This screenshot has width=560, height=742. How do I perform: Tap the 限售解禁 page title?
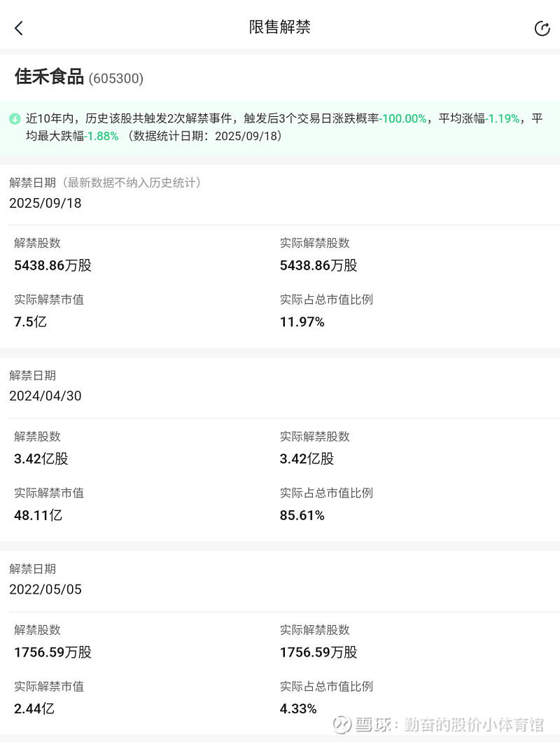pyautogui.click(x=280, y=27)
